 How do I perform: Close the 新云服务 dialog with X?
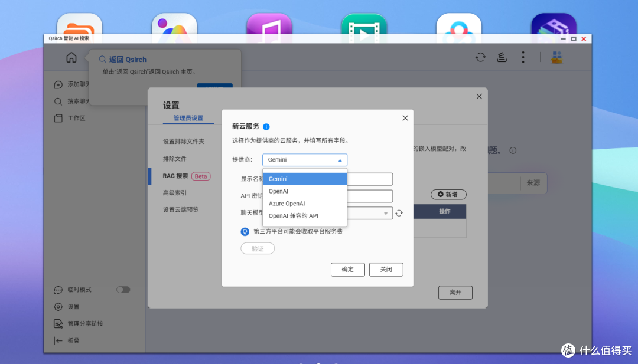pos(405,118)
